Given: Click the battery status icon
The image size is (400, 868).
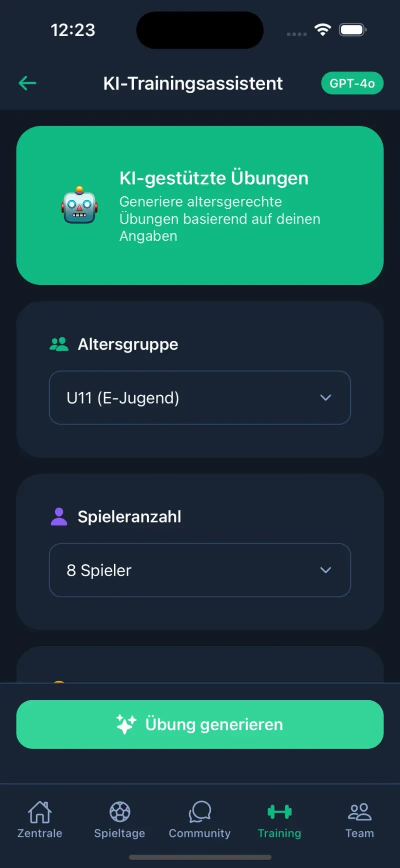Looking at the screenshot, I should [x=352, y=30].
